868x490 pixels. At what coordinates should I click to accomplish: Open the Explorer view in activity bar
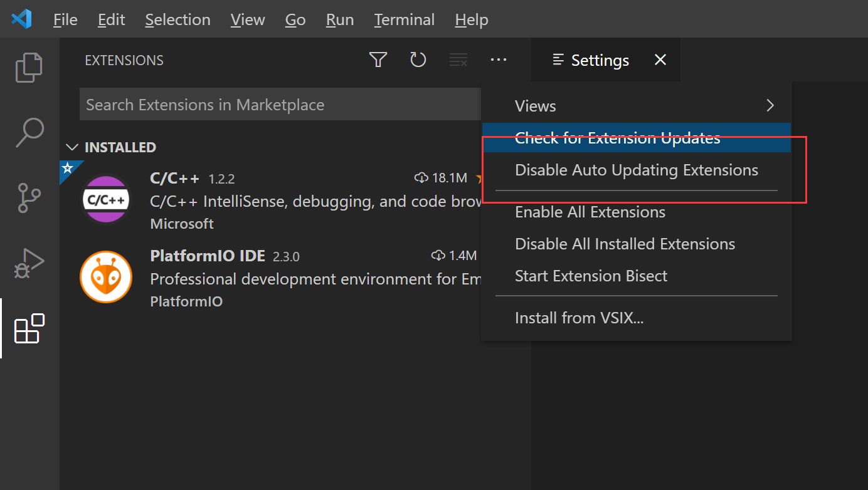pos(29,68)
